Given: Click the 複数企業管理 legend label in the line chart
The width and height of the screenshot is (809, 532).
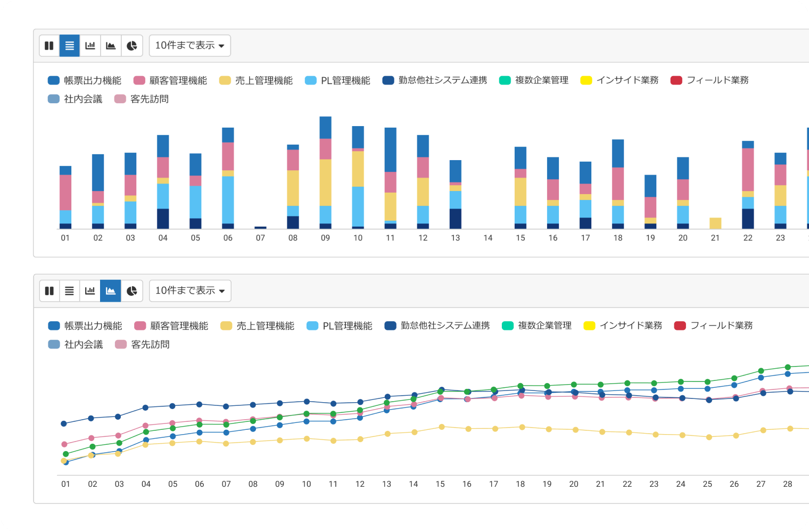Looking at the screenshot, I should point(544,326).
